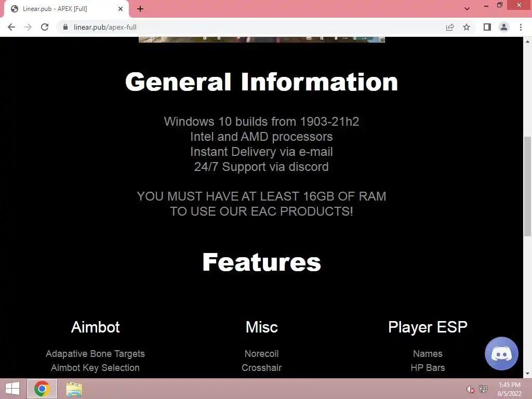Click the browser back arrow
532x399 pixels.
[11, 27]
